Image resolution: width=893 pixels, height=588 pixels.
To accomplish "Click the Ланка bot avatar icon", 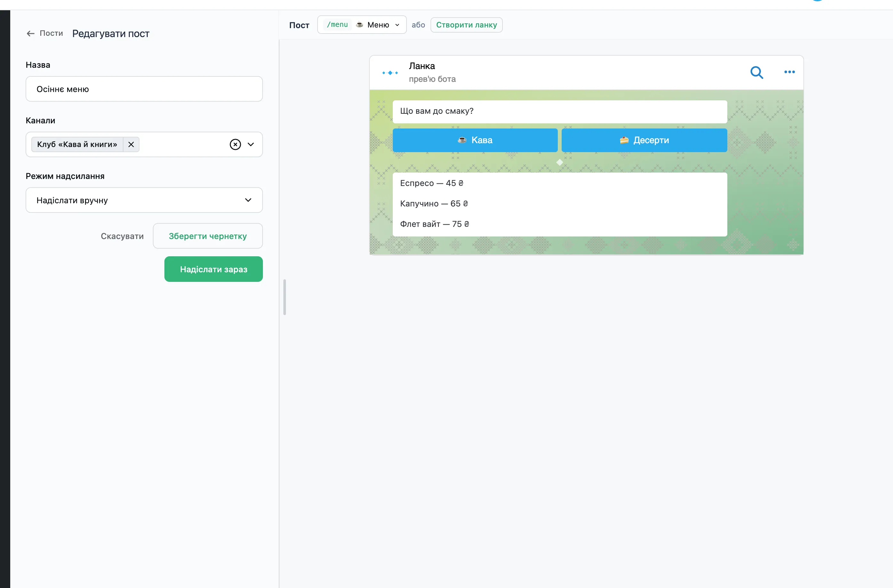I will tap(390, 73).
